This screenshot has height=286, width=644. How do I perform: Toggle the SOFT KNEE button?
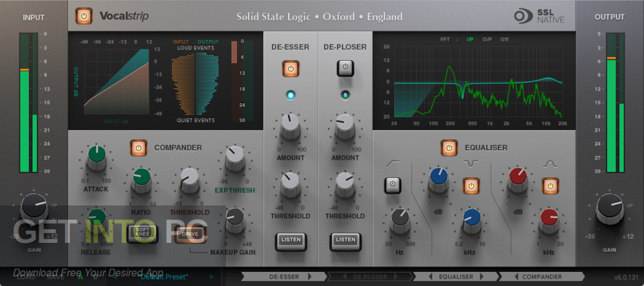coord(142,234)
